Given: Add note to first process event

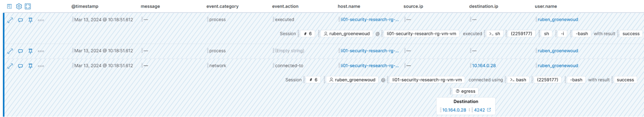Looking at the screenshot, I should tap(20, 20).
